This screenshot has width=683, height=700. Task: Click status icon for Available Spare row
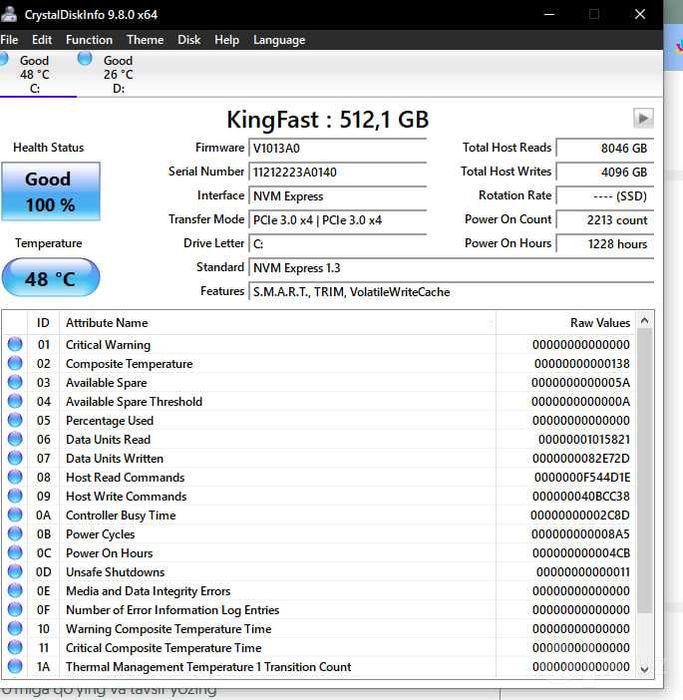(15, 382)
